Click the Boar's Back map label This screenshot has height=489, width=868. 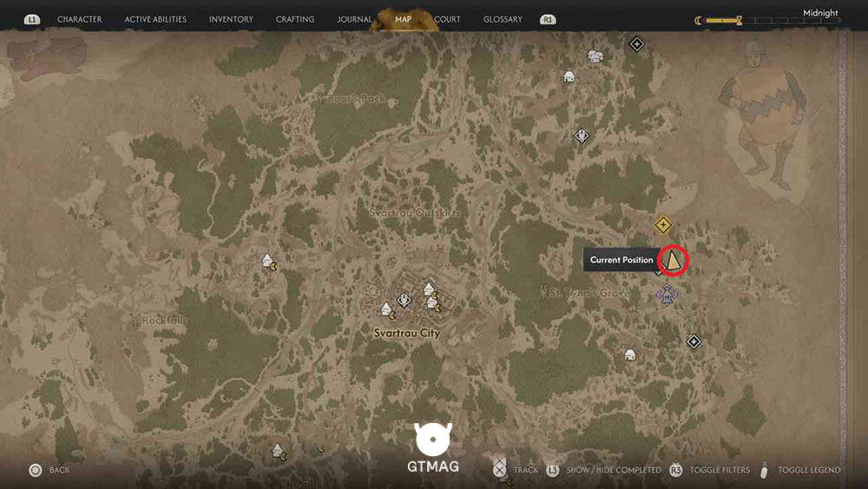pyautogui.click(x=357, y=99)
